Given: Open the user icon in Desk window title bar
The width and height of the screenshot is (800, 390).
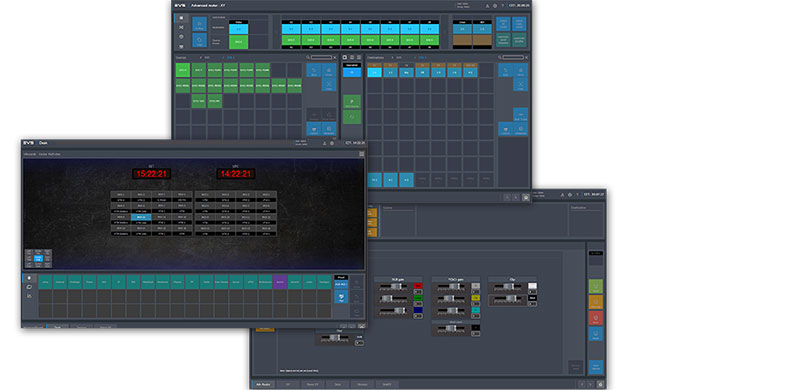Looking at the screenshot, I should tap(324, 143).
